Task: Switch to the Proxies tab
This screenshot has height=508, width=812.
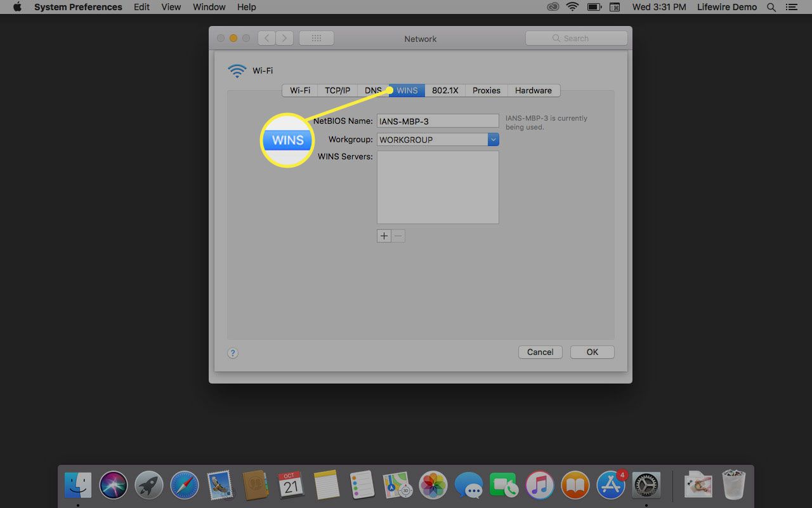Action: pyautogui.click(x=487, y=90)
